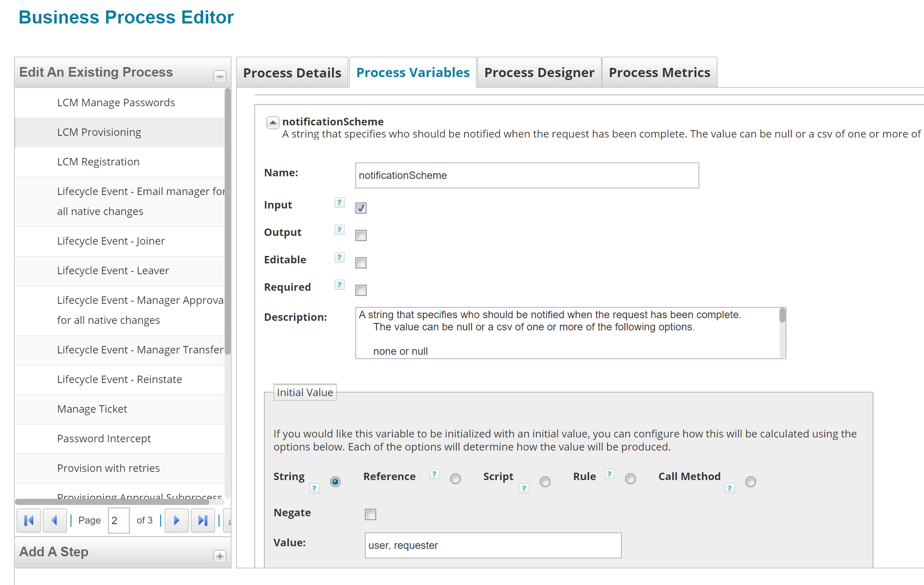This screenshot has height=585, width=924.
Task: Enable the Required checkbox
Action: click(361, 290)
